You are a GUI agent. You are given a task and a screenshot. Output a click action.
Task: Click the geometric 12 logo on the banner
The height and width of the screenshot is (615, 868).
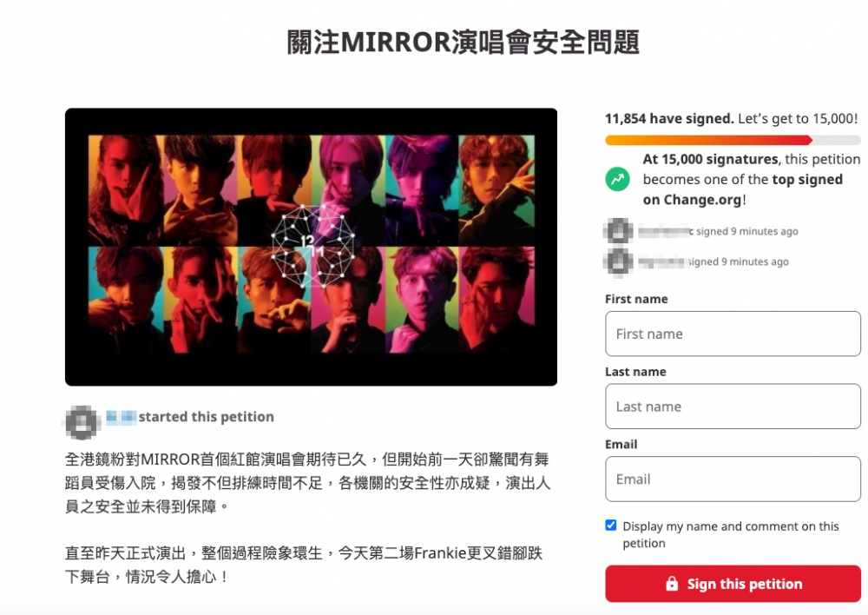[312, 247]
